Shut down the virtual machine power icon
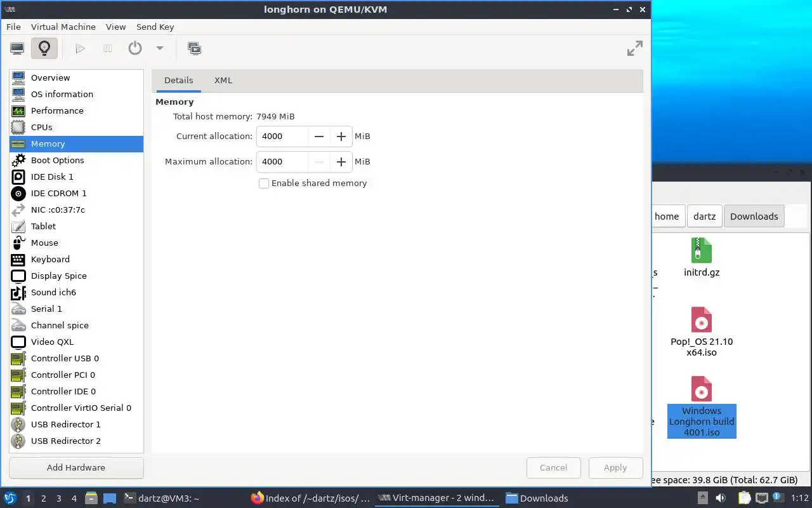 (x=135, y=48)
